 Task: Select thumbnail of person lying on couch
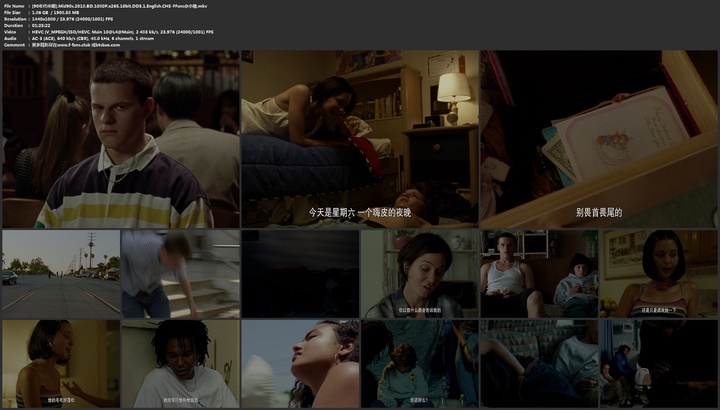coord(539,364)
